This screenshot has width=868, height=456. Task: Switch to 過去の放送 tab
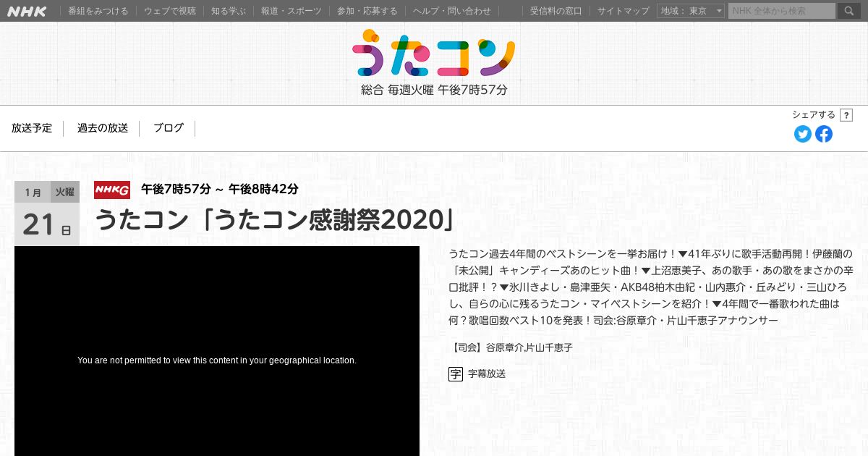pyautogui.click(x=103, y=128)
